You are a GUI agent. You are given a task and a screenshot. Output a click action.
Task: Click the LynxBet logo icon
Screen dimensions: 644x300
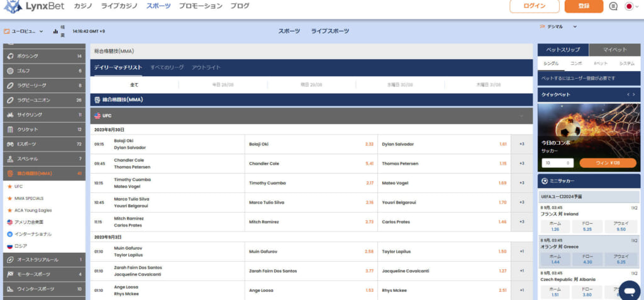[13, 7]
